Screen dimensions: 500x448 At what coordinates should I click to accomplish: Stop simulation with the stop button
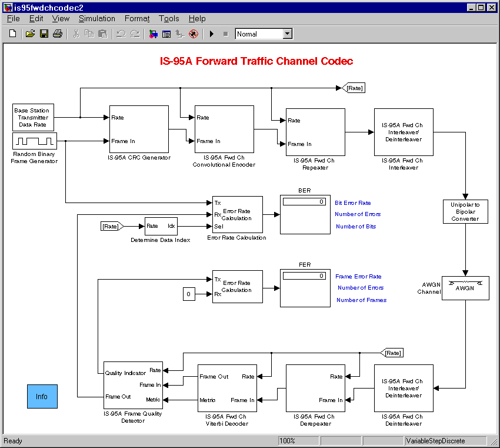coord(225,34)
